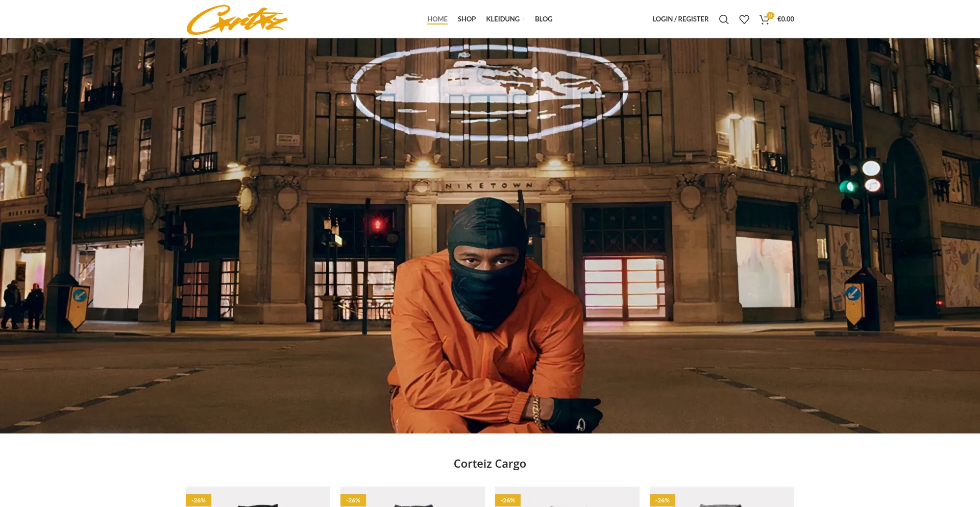The height and width of the screenshot is (507, 980).
Task: Click the LOGIN / REGISTER link
Action: 680,19
